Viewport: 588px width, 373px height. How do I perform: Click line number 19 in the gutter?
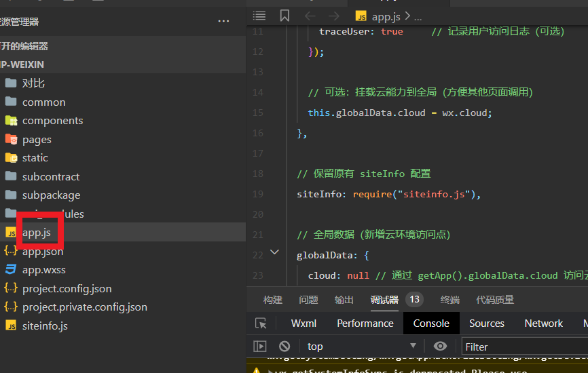click(257, 194)
